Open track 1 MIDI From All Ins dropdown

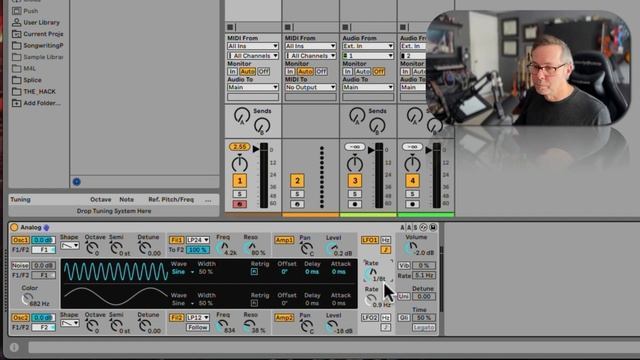point(253,46)
